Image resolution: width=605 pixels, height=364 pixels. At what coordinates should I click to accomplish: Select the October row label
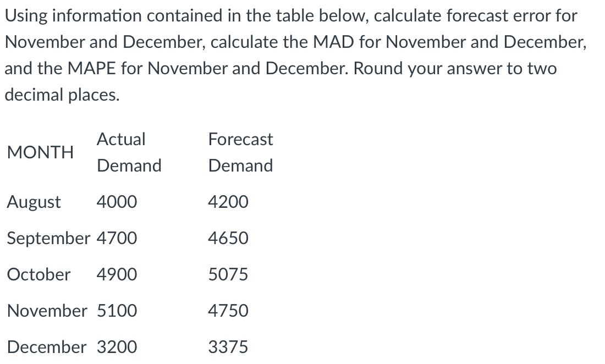point(38,274)
